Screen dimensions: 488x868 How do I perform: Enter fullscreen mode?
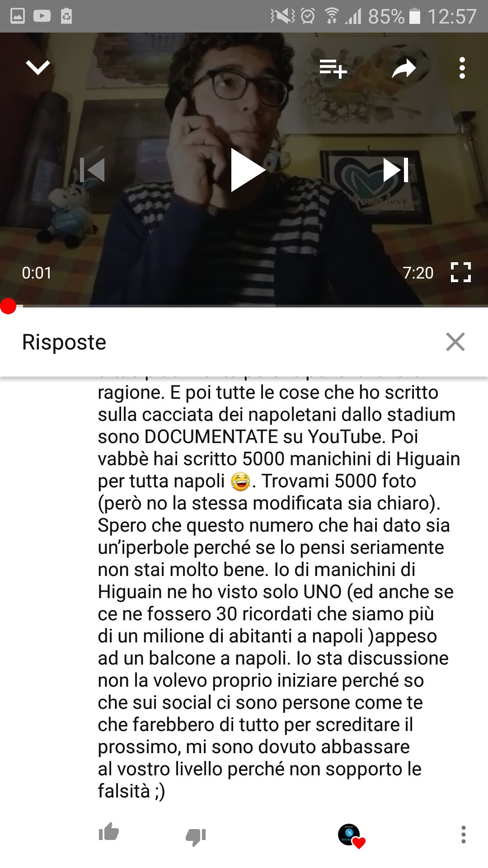point(461,272)
